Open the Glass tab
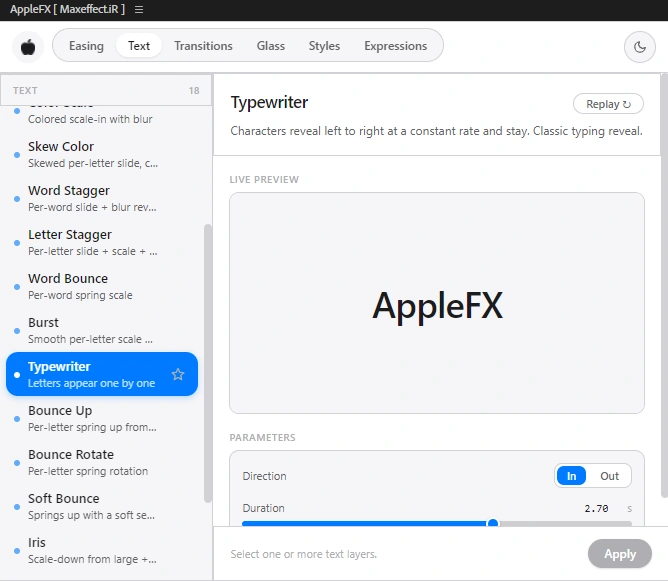Viewport: 668px width, 581px height. 271,46
